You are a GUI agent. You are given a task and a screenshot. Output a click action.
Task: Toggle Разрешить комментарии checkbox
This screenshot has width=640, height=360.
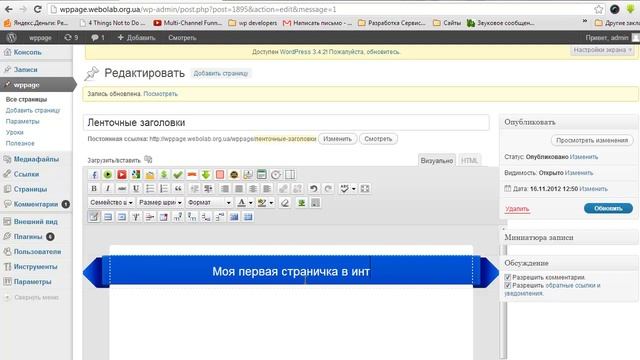[x=508, y=278]
